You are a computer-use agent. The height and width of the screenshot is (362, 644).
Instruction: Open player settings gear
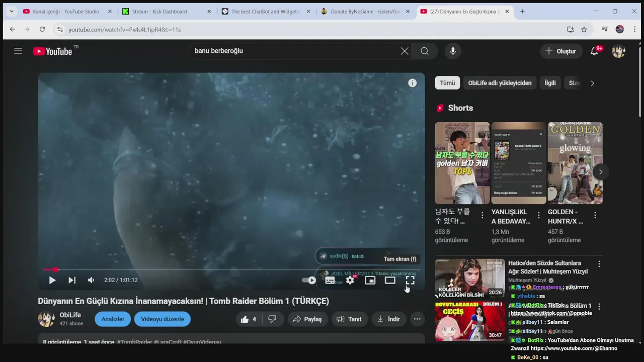[350, 280]
